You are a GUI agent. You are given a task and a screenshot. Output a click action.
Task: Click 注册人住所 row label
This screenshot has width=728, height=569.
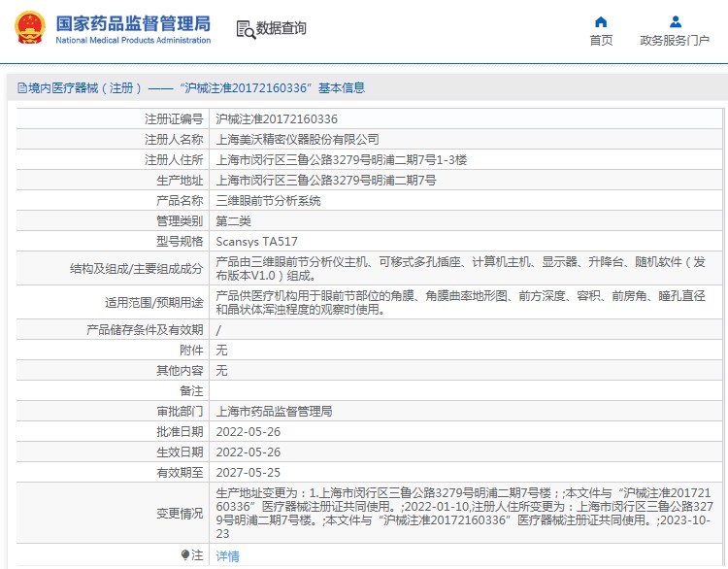pyautogui.click(x=174, y=160)
